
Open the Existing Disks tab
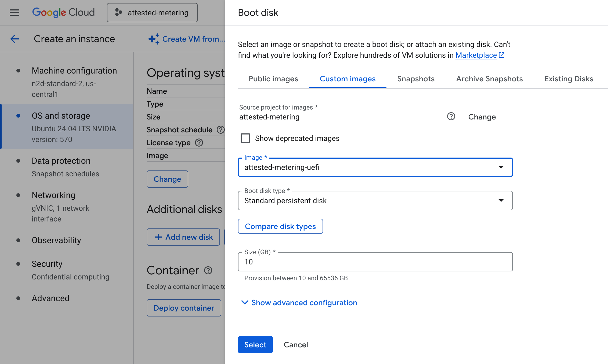coord(569,79)
